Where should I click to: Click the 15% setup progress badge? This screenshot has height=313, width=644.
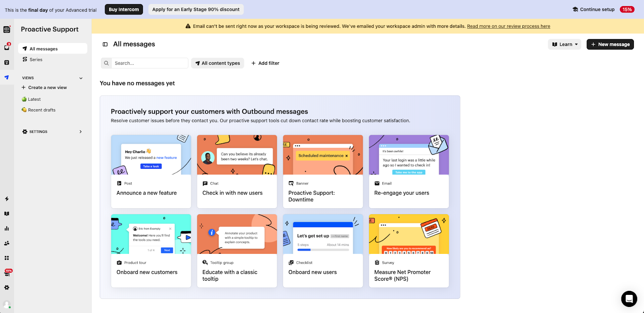point(627,9)
